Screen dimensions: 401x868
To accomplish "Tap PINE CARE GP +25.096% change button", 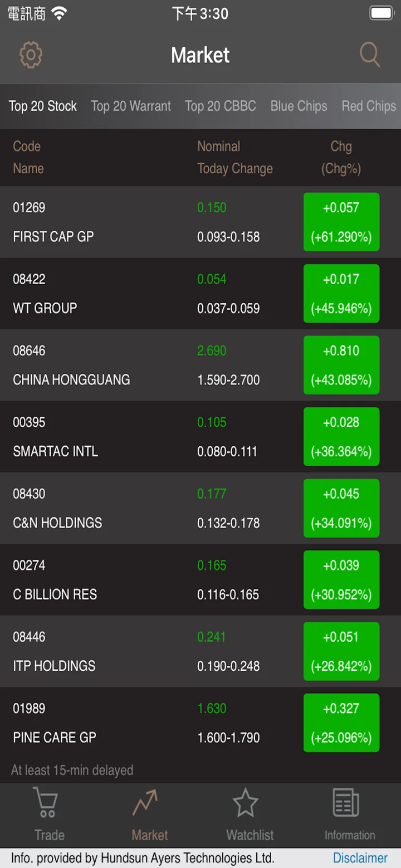I will [341, 723].
